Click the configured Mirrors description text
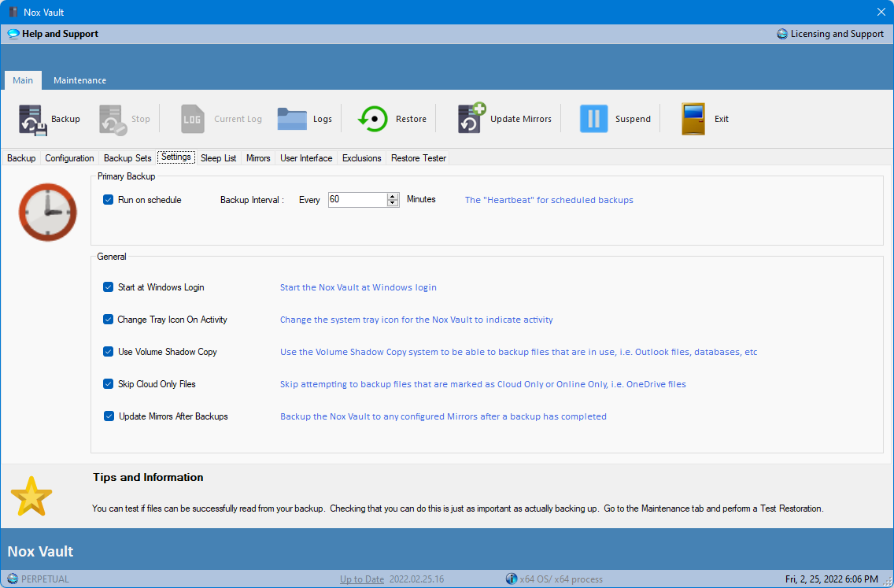The width and height of the screenshot is (894, 588). coord(443,416)
